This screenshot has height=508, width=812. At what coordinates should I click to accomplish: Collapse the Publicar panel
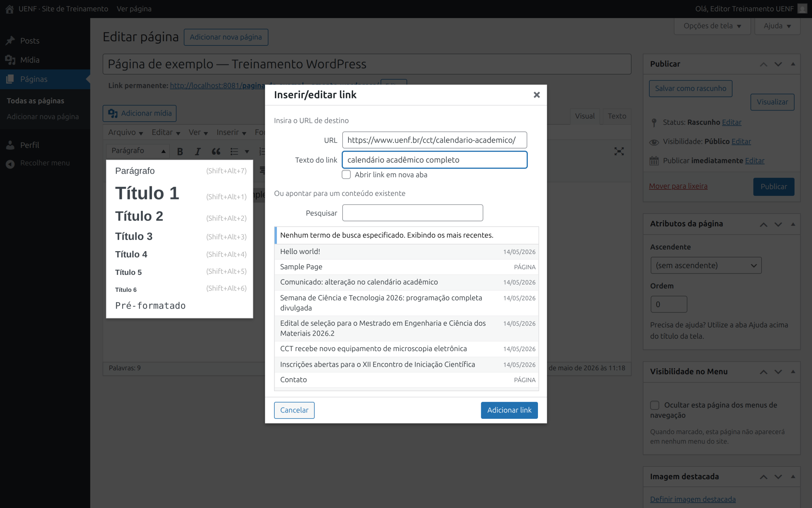[x=793, y=64]
